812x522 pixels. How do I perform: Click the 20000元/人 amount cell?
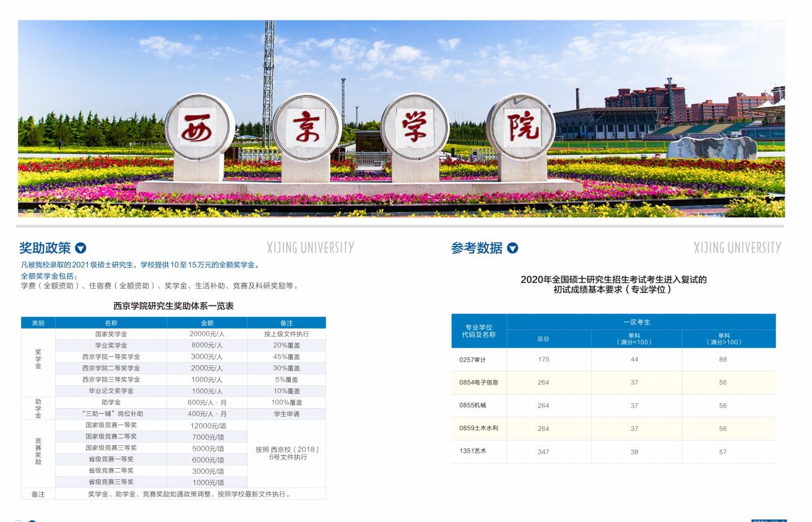[207, 334]
